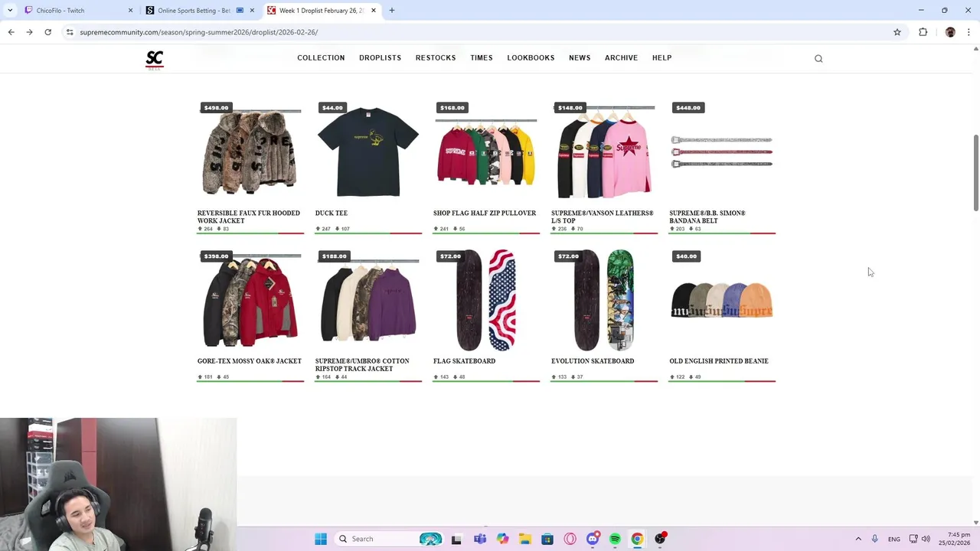Click the page vertical scrollbar thumb

pos(975,172)
